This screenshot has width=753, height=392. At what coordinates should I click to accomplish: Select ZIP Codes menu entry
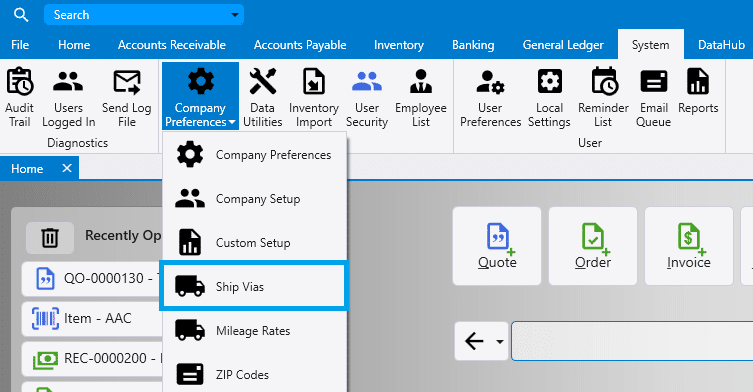coord(255,374)
